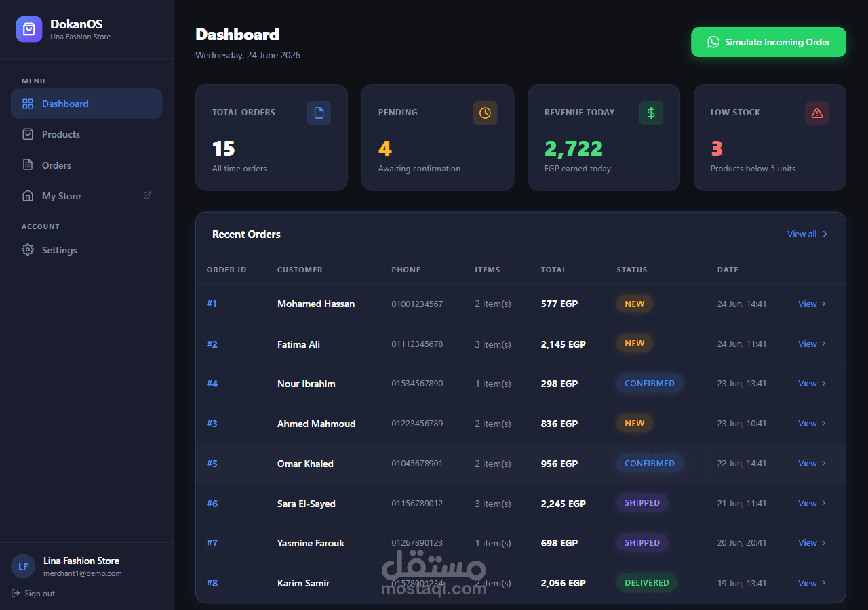Click View chevron in Ahmed Mahmoud row
The width and height of the screenshot is (868, 610).
click(824, 424)
